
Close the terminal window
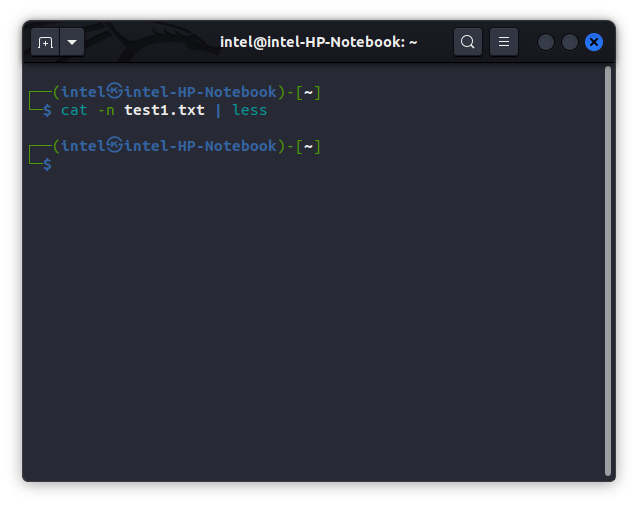pyautogui.click(x=594, y=42)
